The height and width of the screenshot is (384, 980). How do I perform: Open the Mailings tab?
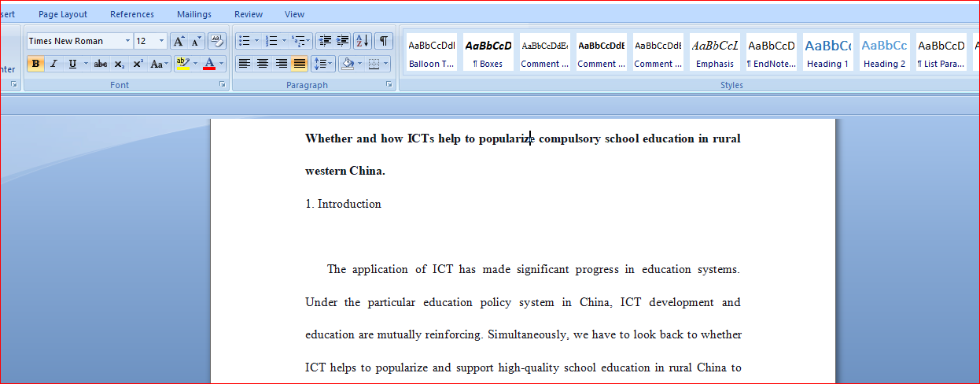pyautogui.click(x=194, y=14)
